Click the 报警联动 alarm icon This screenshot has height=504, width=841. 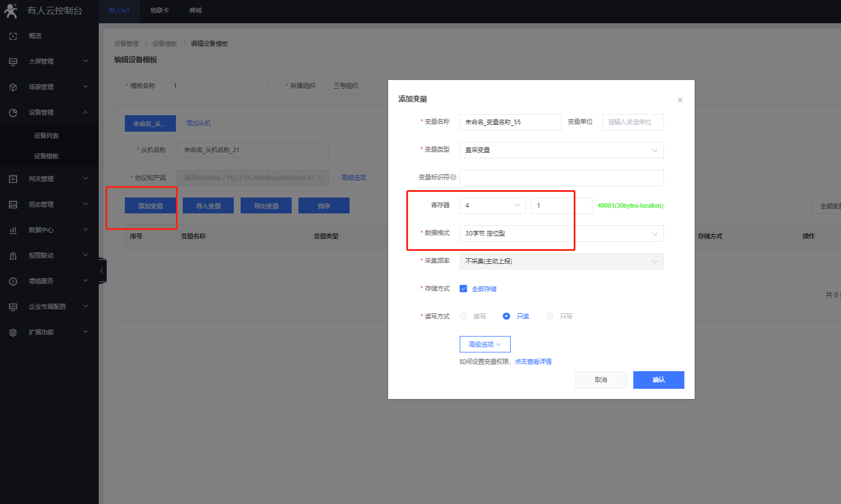[13, 255]
